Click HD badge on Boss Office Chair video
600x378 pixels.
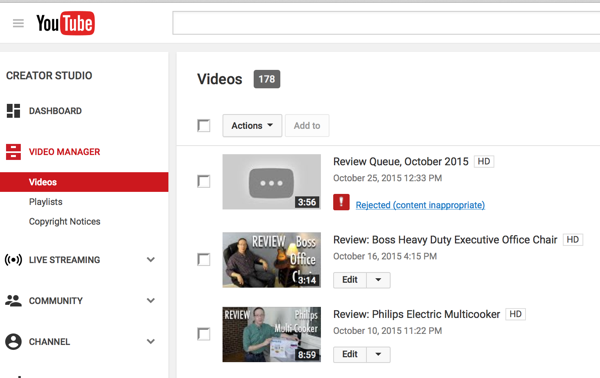point(573,240)
